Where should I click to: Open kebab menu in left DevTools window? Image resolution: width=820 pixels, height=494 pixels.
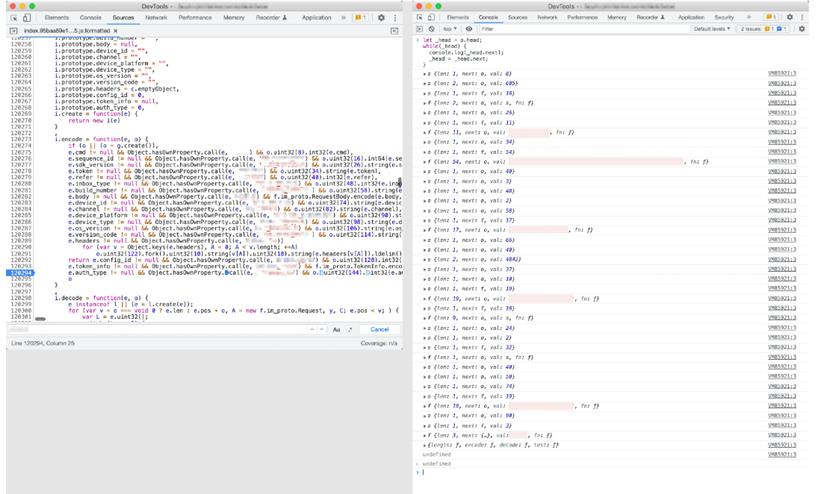(395, 18)
